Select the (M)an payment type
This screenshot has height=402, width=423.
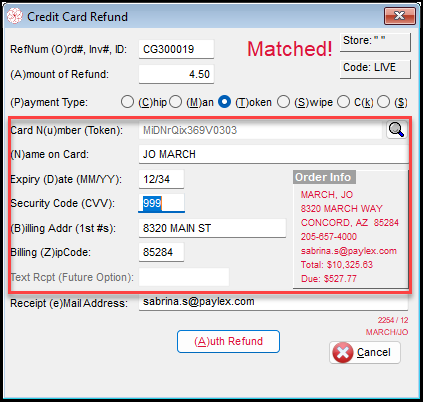coord(176,102)
